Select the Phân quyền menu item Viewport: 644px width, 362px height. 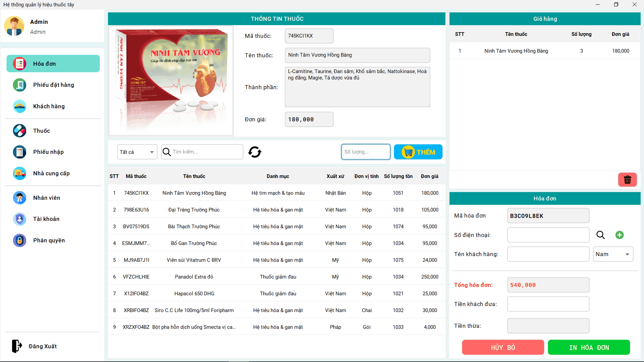50,240
